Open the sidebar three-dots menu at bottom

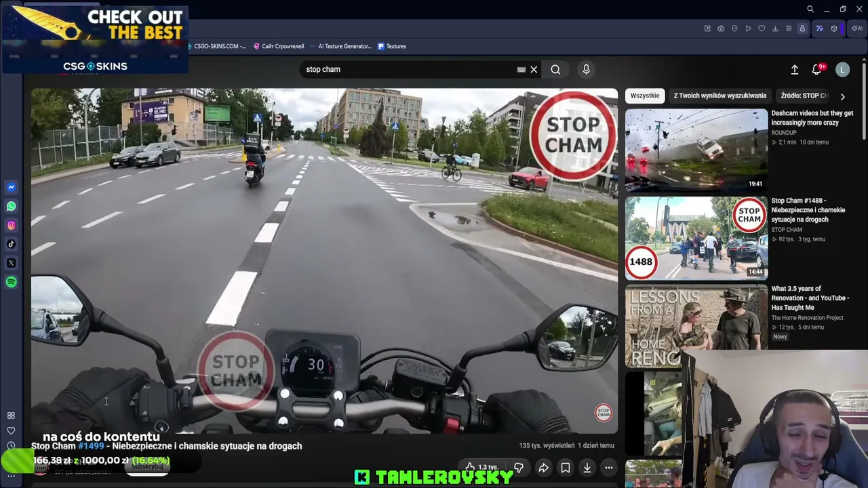(11, 476)
